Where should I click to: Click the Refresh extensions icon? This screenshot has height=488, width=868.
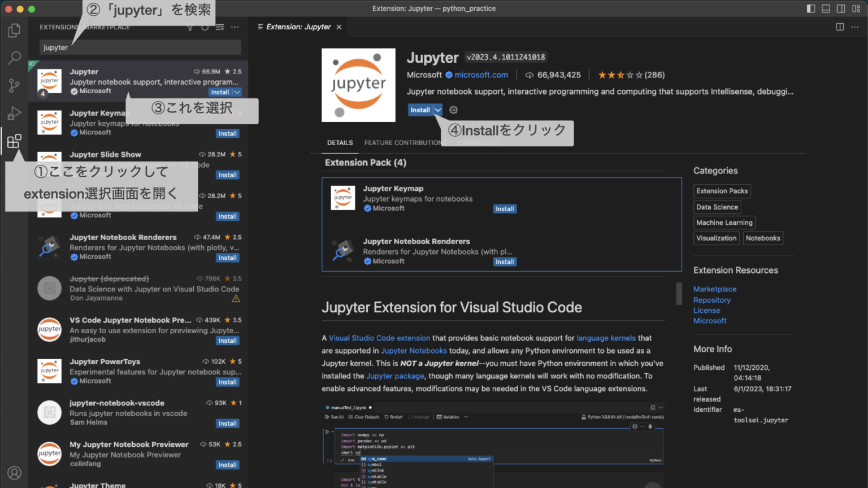coord(205,27)
